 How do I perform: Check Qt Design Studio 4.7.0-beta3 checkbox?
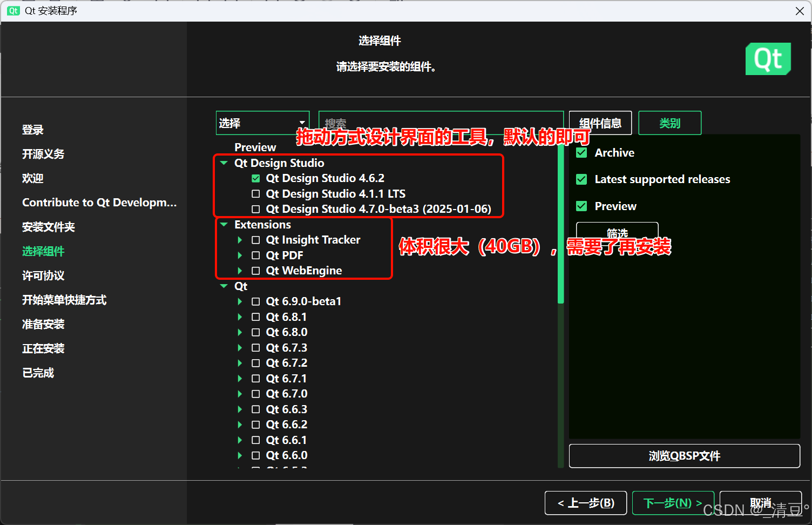[x=256, y=209]
